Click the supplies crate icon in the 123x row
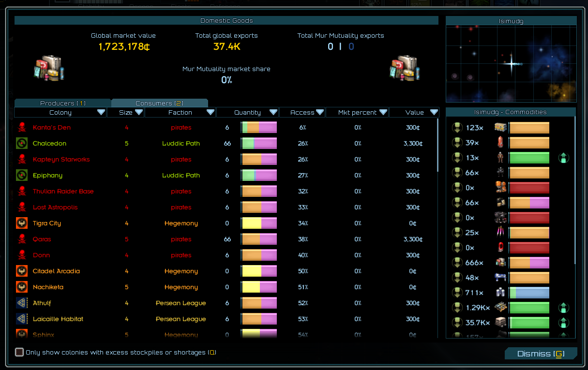Image resolution: width=588 pixels, height=370 pixels. click(x=500, y=128)
